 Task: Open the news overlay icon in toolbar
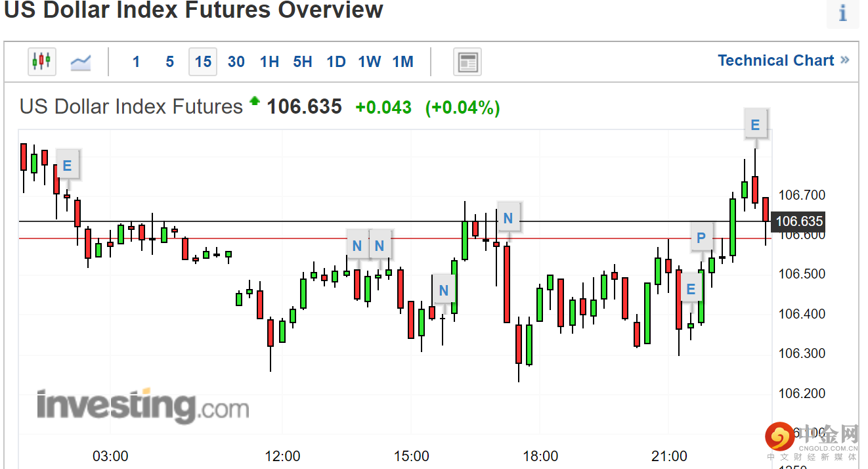pyautogui.click(x=467, y=62)
